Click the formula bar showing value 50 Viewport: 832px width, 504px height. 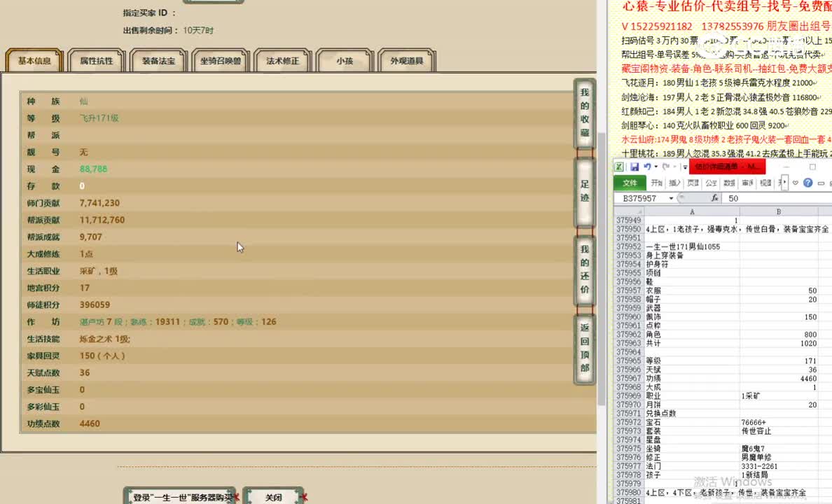tap(733, 197)
